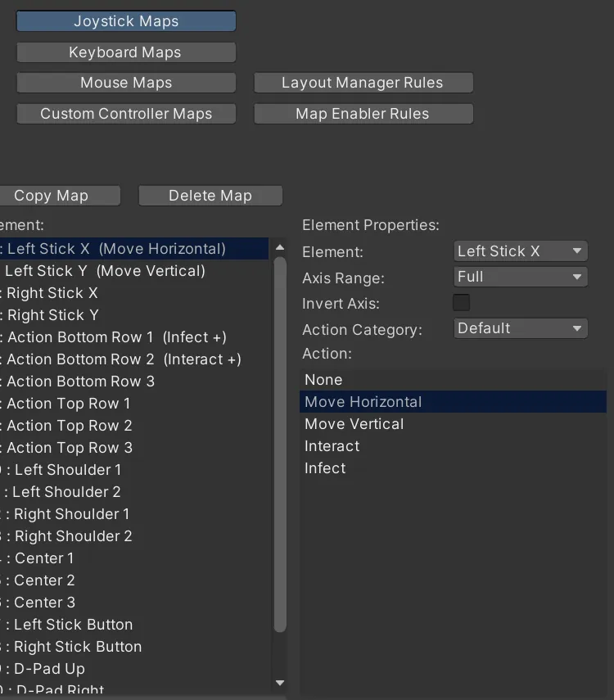Open the Axis Range dropdown set to Full
The width and height of the screenshot is (614, 700).
(521, 277)
